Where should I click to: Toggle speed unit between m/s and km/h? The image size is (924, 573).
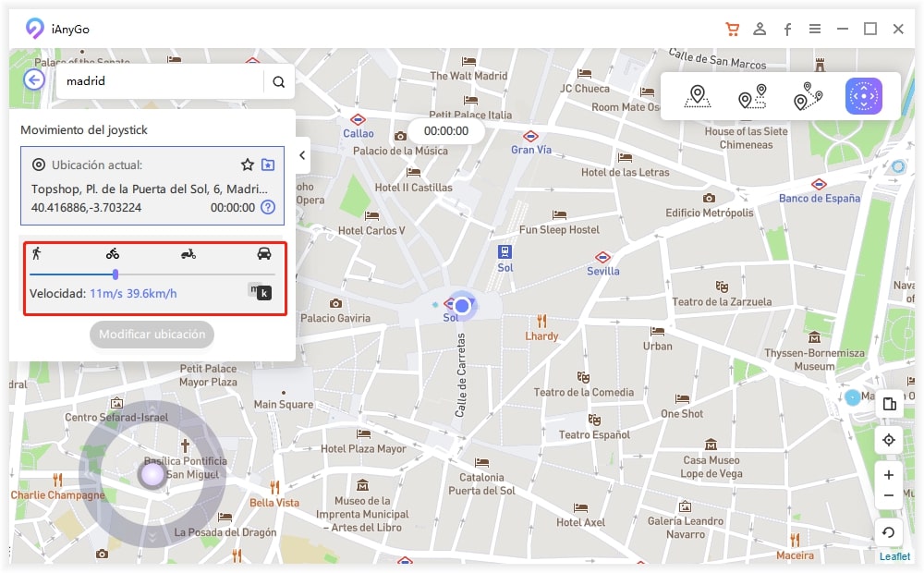259,292
